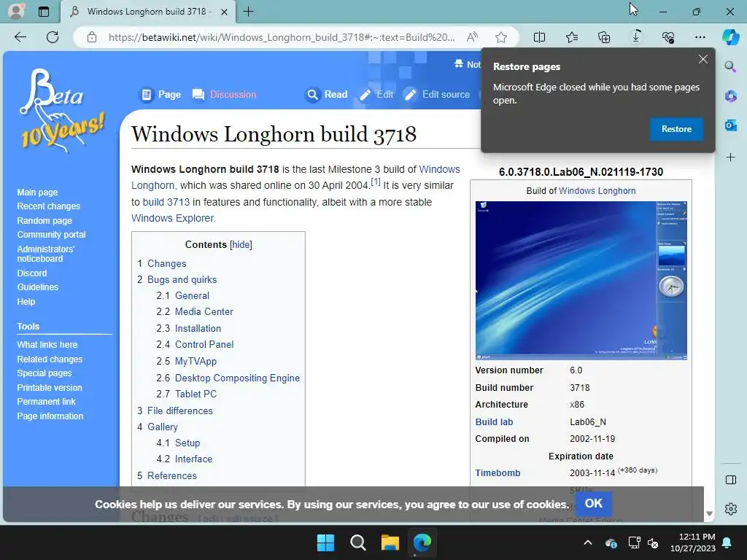747x560 pixels.
Task: Open Windows Start menu
Action: (x=326, y=542)
